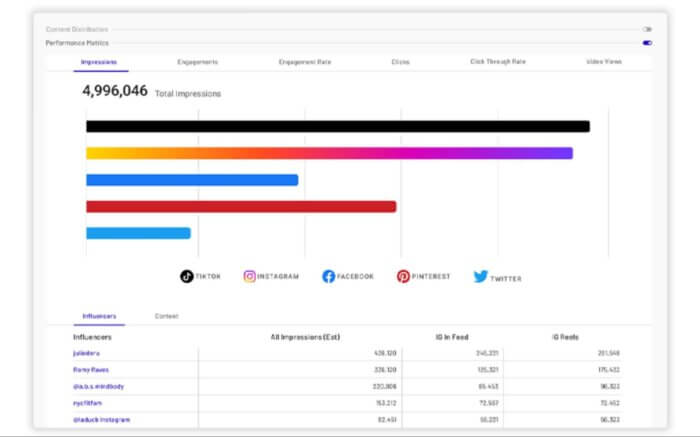The height and width of the screenshot is (437, 700).
Task: Click the TikTok logo in legend
Action: coord(186,276)
